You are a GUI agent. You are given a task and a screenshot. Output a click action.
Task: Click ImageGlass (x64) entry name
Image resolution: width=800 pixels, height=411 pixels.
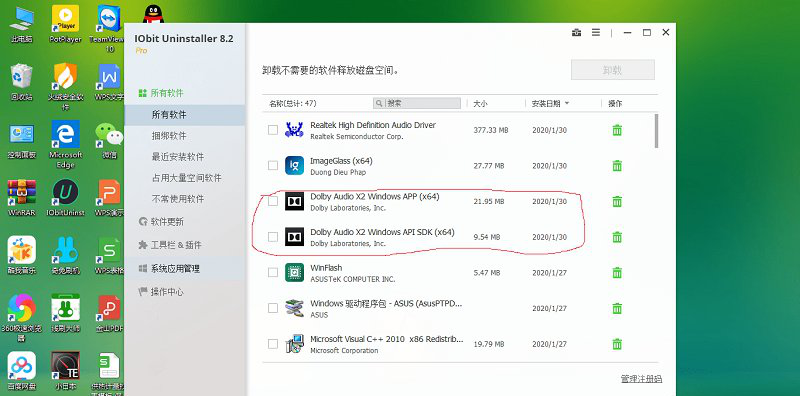click(341, 161)
